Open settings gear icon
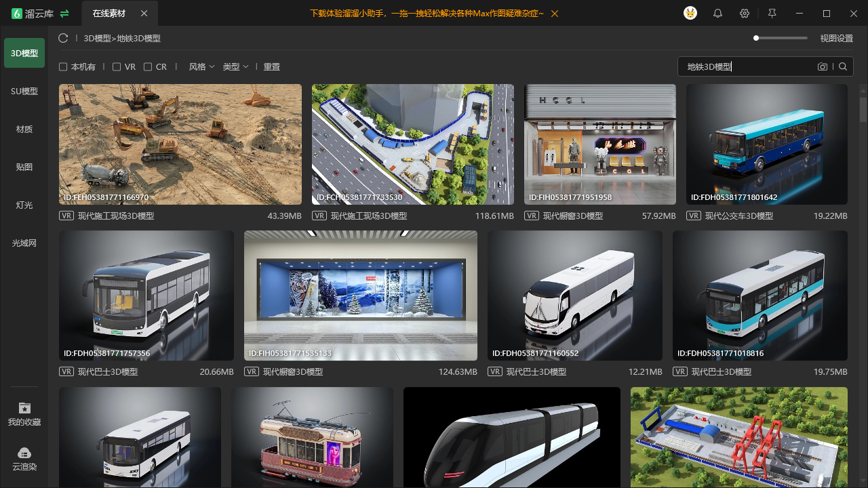Image resolution: width=868 pixels, height=488 pixels. [745, 14]
